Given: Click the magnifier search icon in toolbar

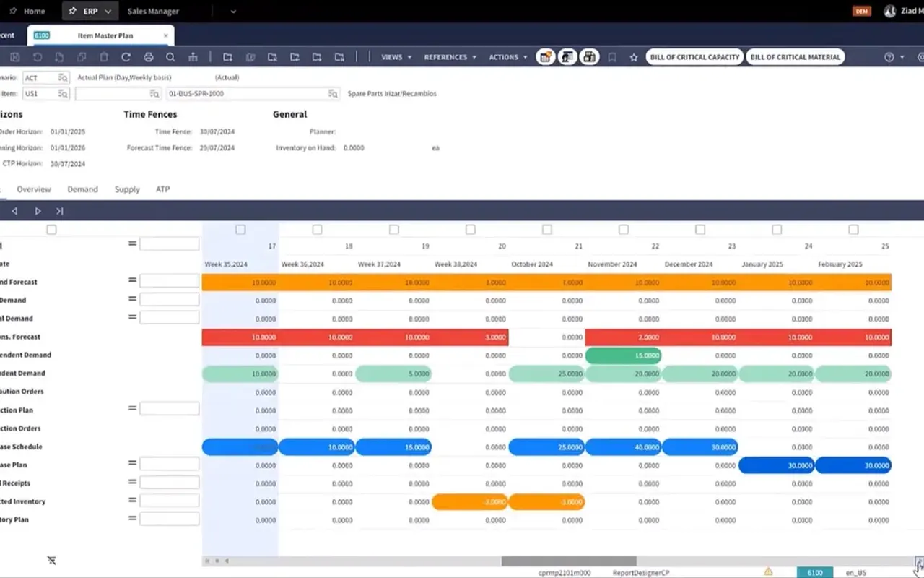Looking at the screenshot, I should tap(170, 57).
